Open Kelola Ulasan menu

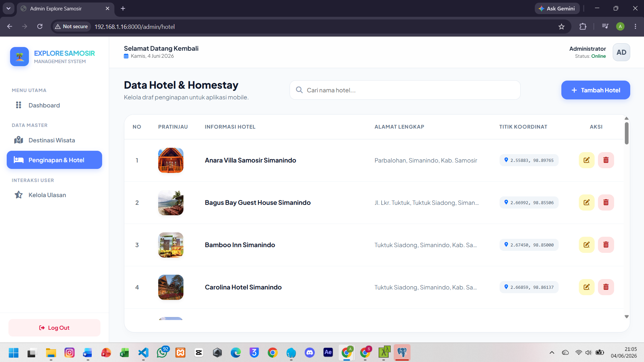[x=54, y=195]
